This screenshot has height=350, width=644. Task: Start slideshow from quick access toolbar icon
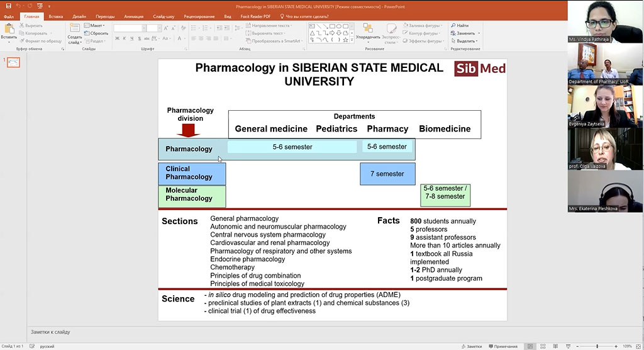click(40, 6)
